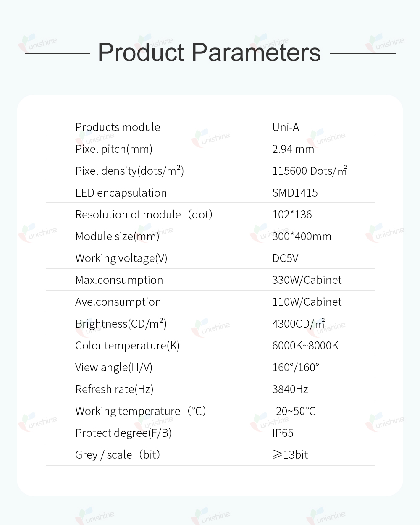This screenshot has height=525, width=420.
Task: Select the Products module label
Action: (118, 127)
